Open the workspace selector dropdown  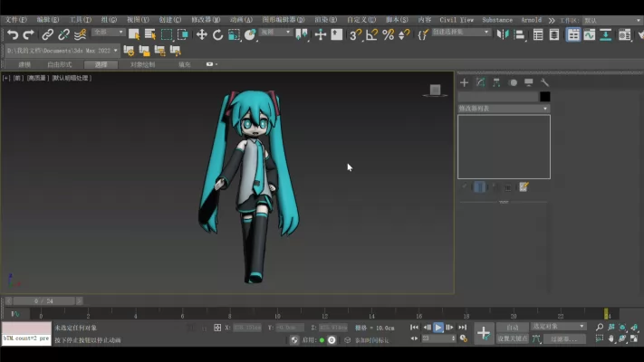(613, 20)
